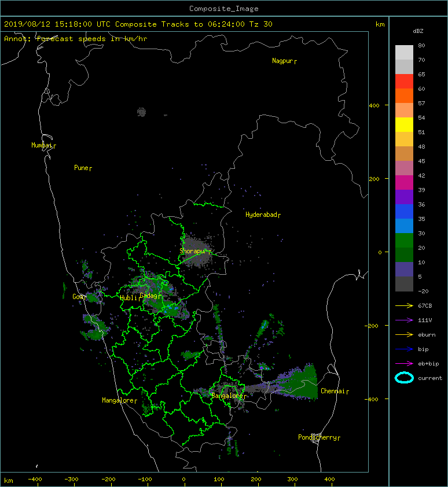Click the dusty pink dBZ swatch
This screenshot has width=448, height=487.
(404, 168)
